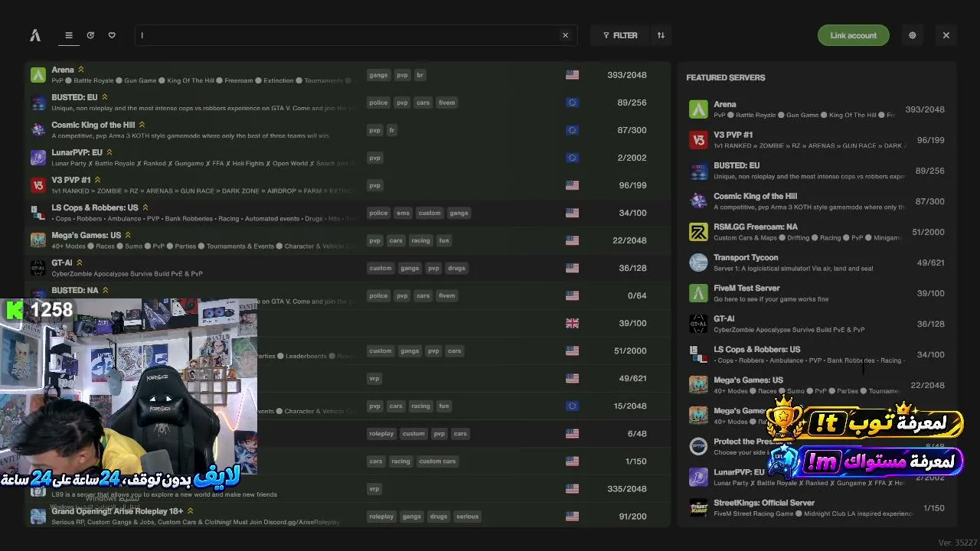
Task: Switch to the server list tab icon
Action: click(x=69, y=35)
